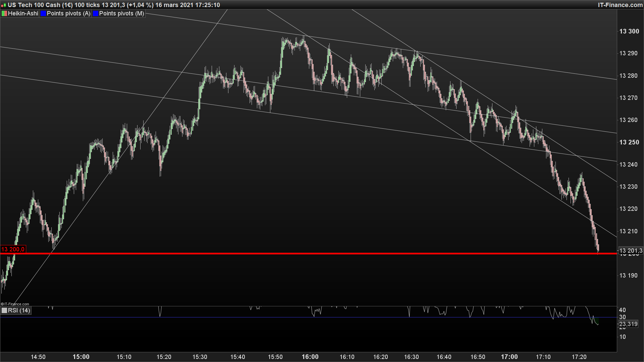Open the IT-Finance.com link top right

pyautogui.click(x=620, y=5)
